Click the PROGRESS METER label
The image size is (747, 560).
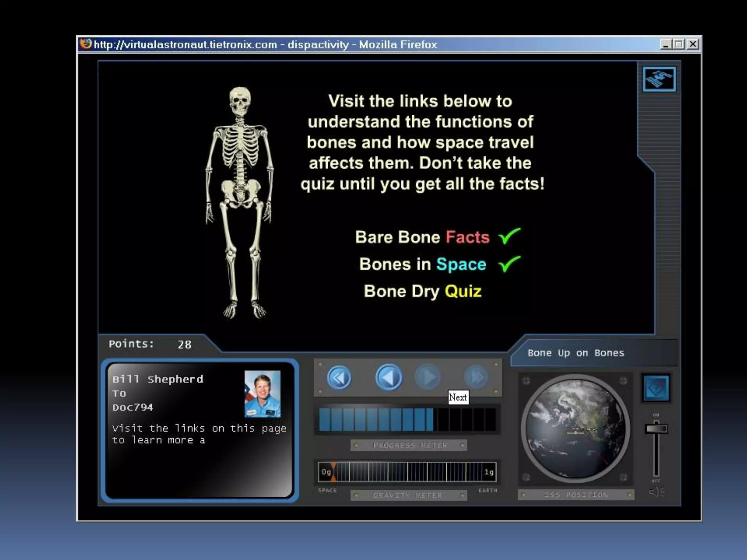[410, 445]
